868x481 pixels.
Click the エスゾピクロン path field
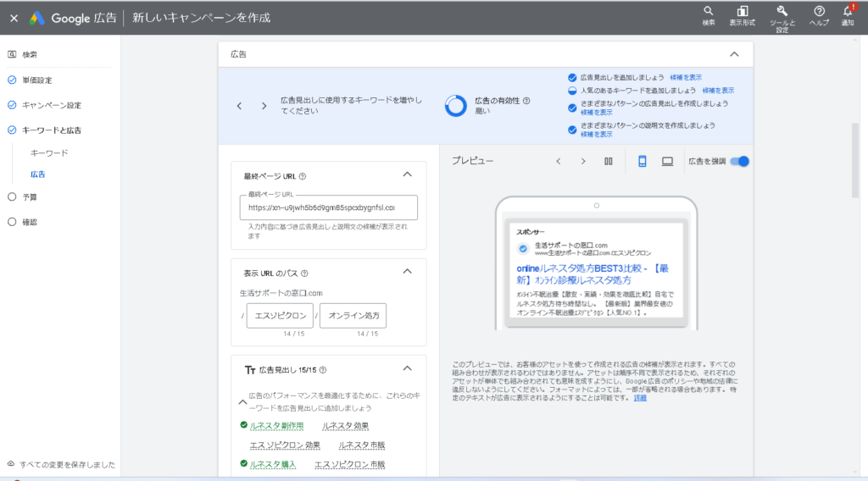tap(280, 316)
